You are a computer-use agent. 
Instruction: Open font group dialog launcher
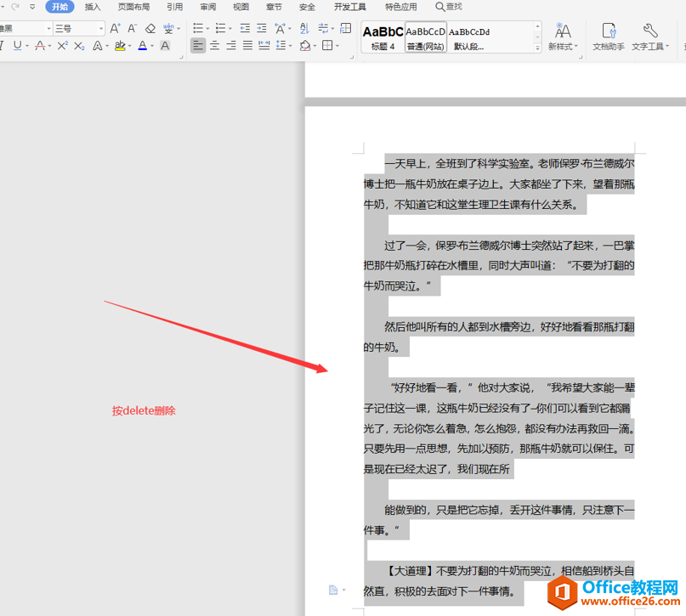(181, 57)
